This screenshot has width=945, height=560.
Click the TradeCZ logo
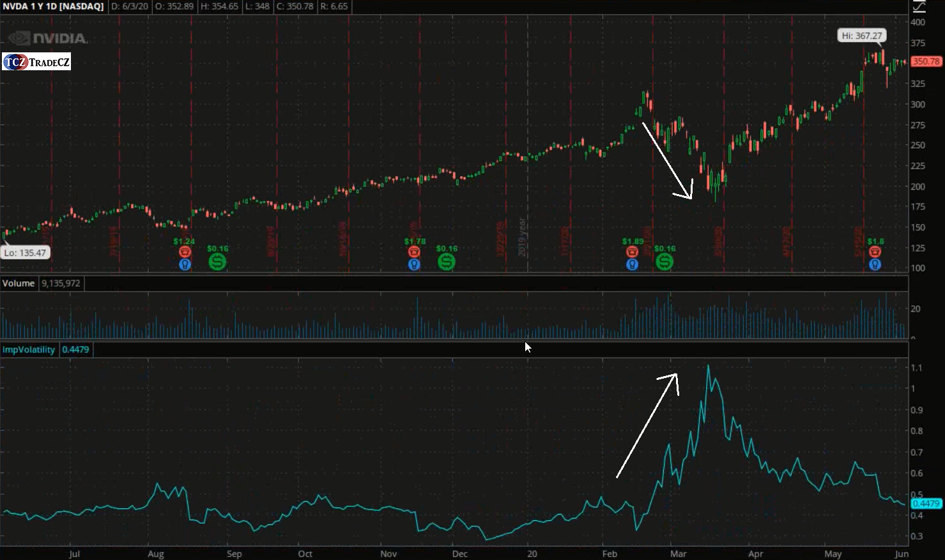click(36, 62)
